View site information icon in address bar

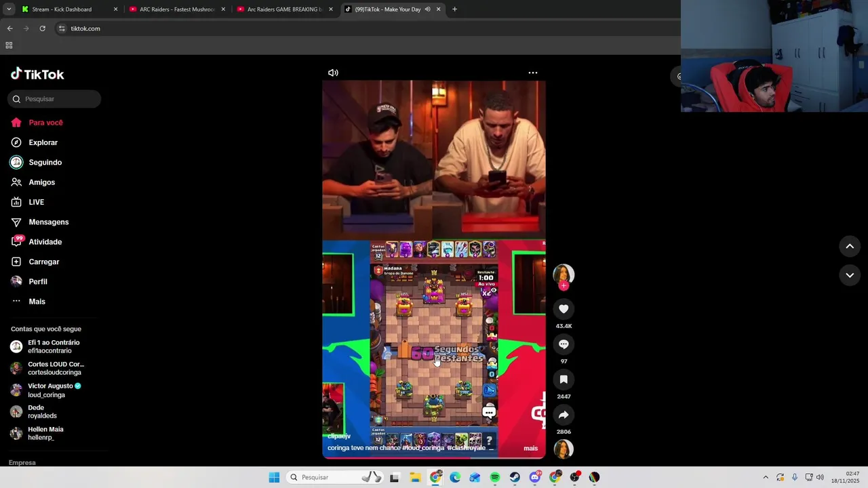click(x=62, y=28)
